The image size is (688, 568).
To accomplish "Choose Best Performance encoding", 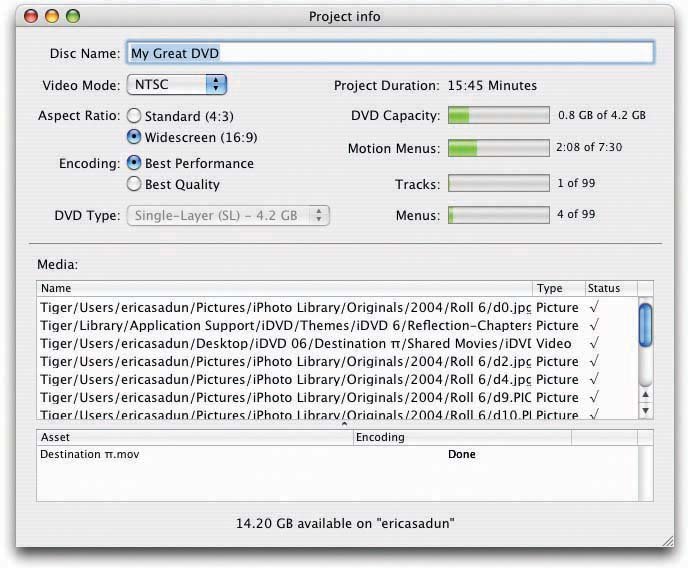I will 134,163.
